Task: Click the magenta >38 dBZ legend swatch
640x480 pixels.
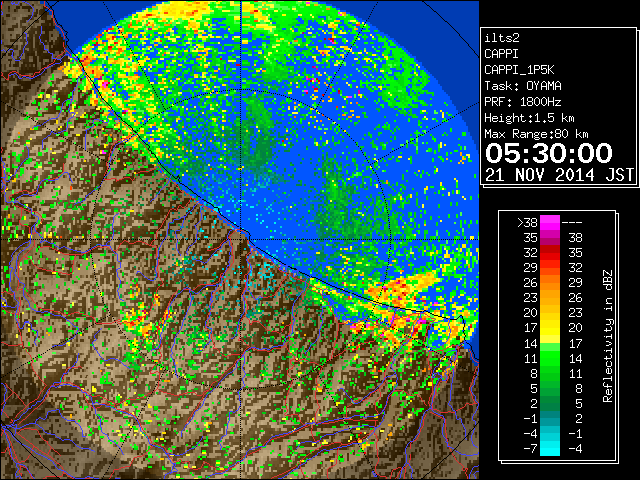Action: pyautogui.click(x=550, y=222)
